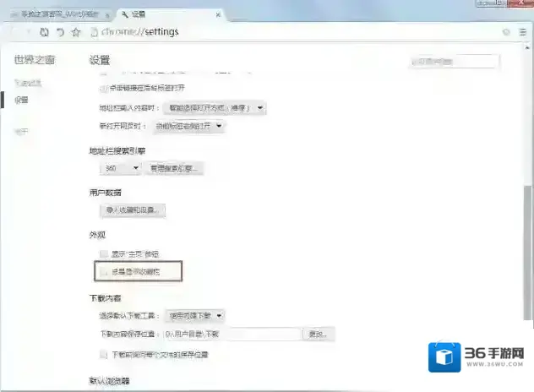Toggle open links in background tab checkbox
This screenshot has height=392, width=534.
tap(103, 89)
